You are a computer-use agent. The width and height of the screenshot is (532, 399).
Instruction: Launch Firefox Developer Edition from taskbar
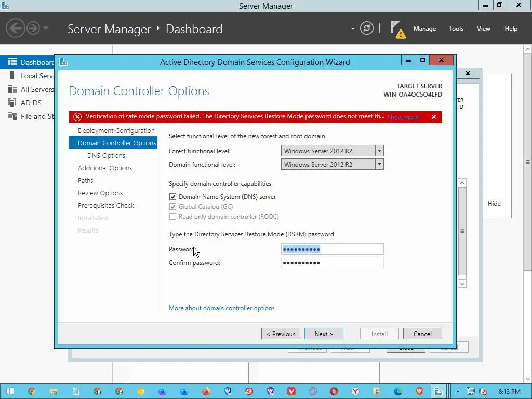tap(184, 392)
